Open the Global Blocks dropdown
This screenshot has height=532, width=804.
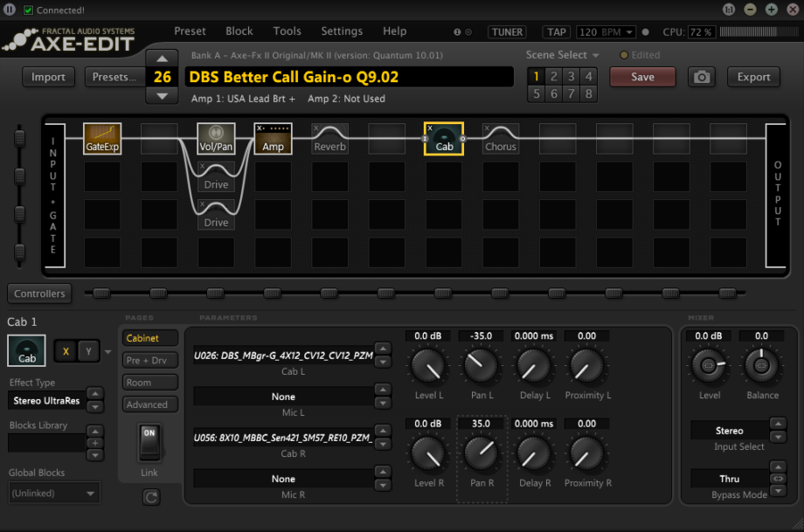pyautogui.click(x=53, y=493)
